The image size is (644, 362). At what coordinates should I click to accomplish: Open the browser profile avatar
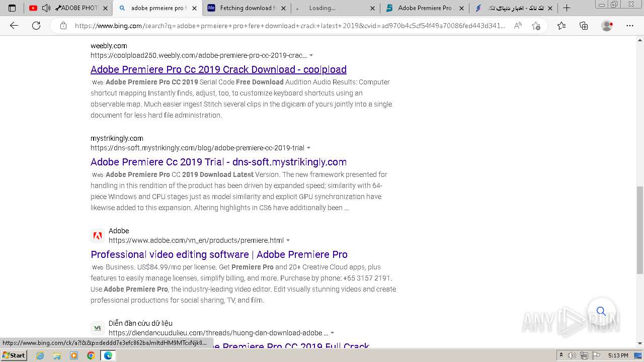607,26
